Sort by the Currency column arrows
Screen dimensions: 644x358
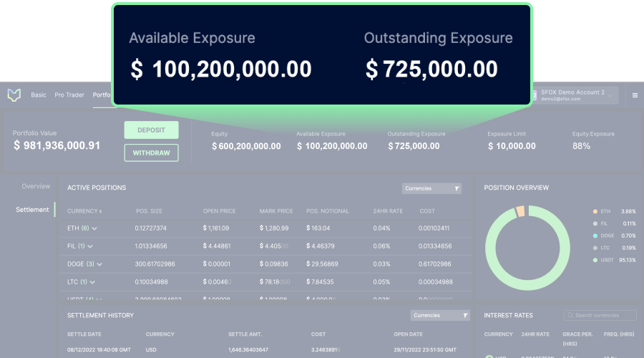click(101, 211)
